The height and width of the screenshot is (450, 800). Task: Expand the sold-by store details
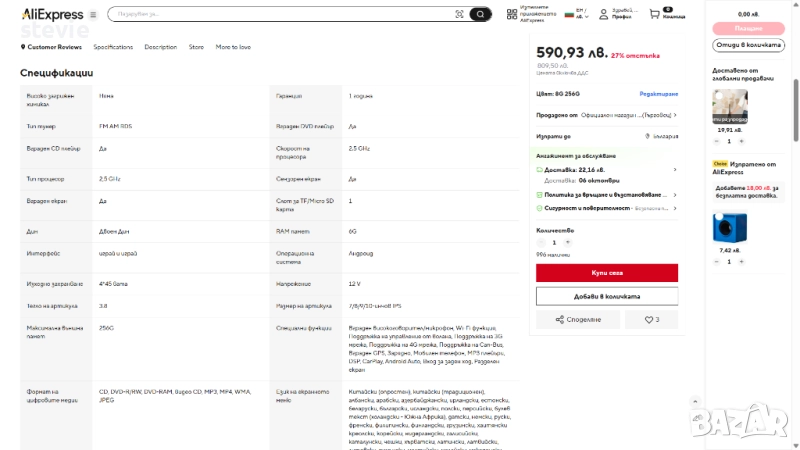tap(675, 115)
